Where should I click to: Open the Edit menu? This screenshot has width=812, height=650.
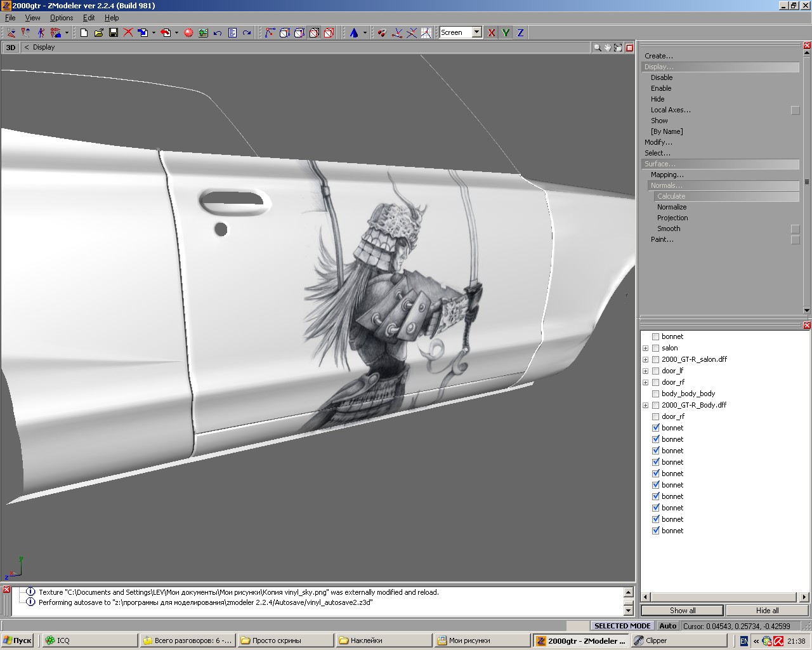[x=89, y=18]
